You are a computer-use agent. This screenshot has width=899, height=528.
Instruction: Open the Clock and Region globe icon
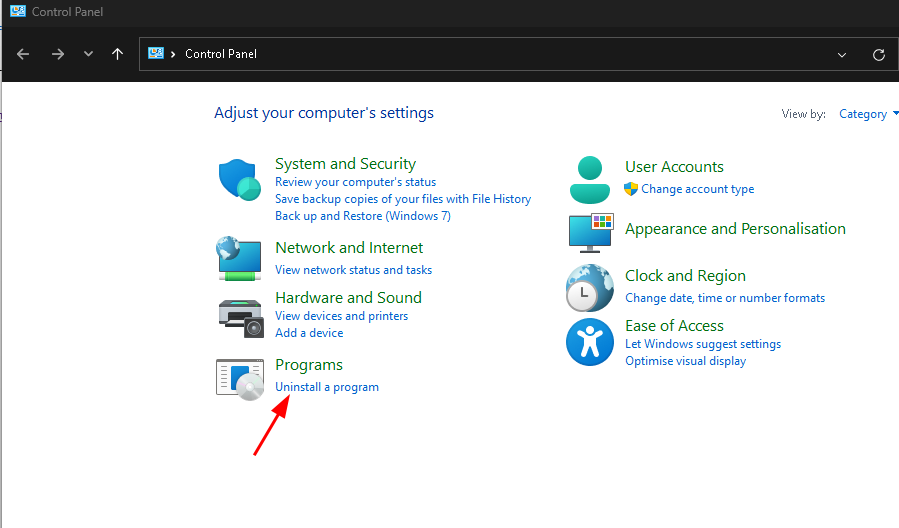[590, 288]
